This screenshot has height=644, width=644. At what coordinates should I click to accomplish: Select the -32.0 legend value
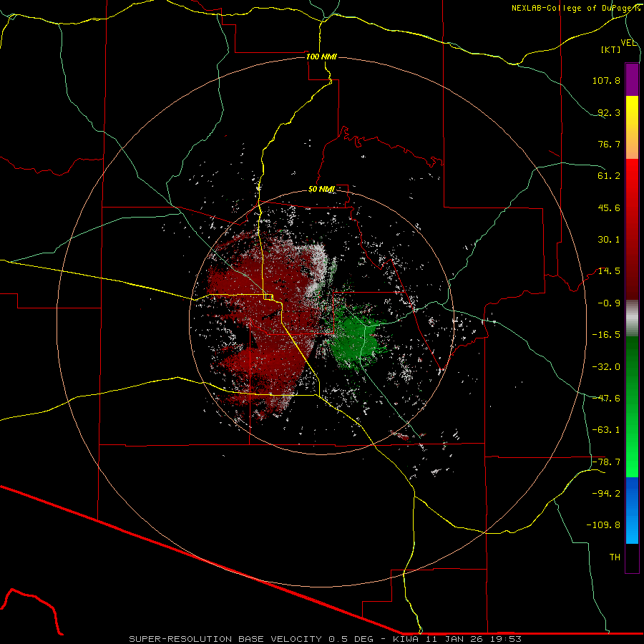(x=606, y=367)
